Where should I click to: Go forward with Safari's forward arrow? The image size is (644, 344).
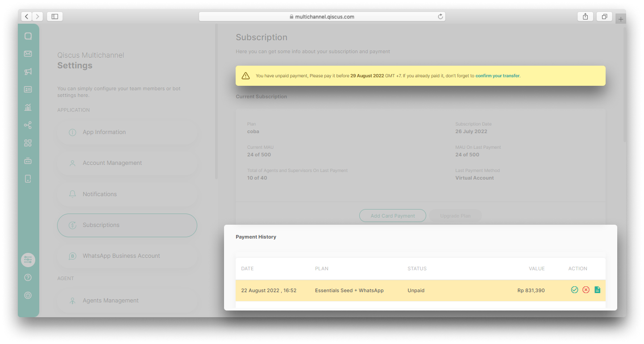tap(37, 17)
